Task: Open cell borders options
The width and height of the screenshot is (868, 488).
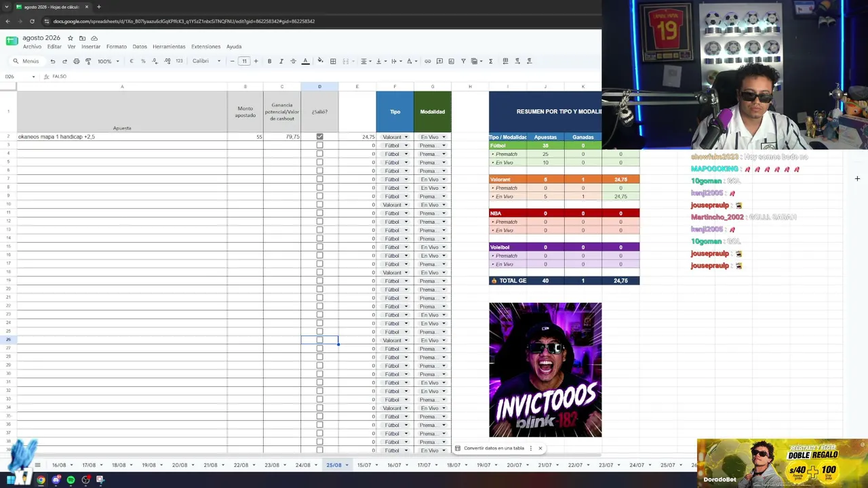Action: [333, 61]
